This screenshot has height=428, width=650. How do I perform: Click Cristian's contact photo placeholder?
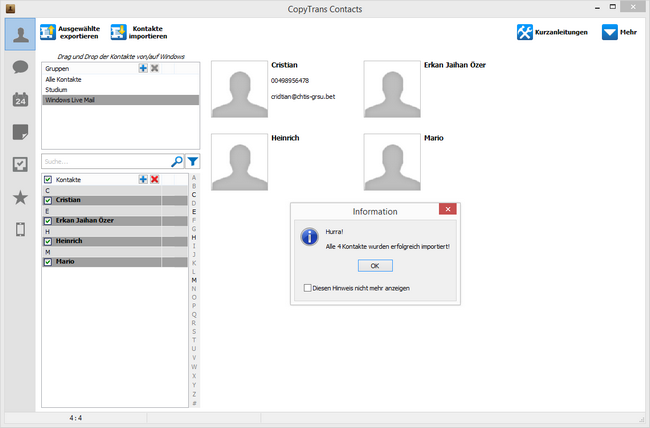(240, 89)
